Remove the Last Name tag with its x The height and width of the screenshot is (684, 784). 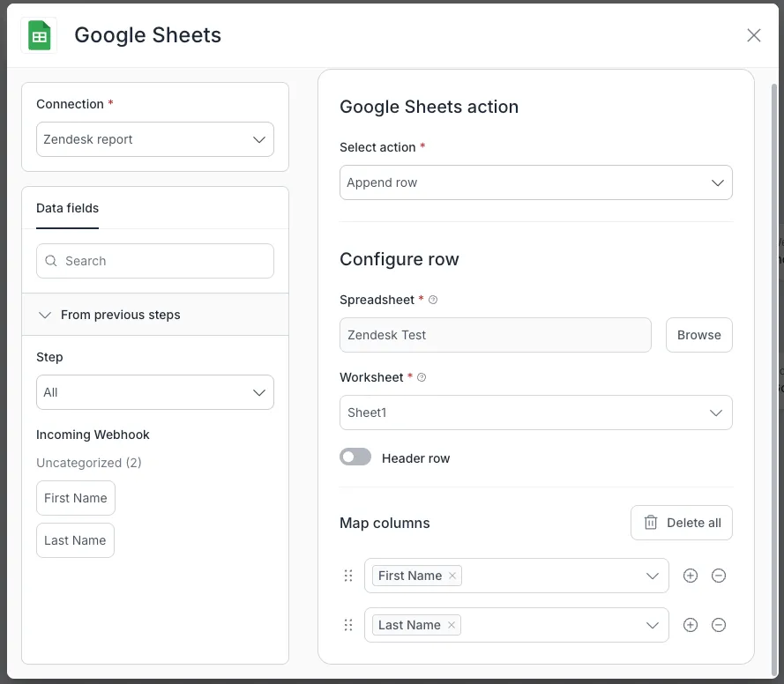pyautogui.click(x=451, y=625)
